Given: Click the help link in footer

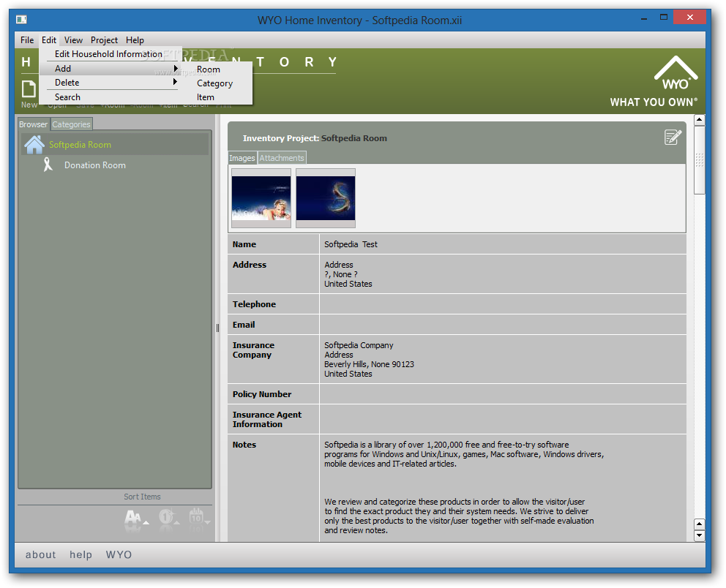Looking at the screenshot, I should click(x=81, y=554).
